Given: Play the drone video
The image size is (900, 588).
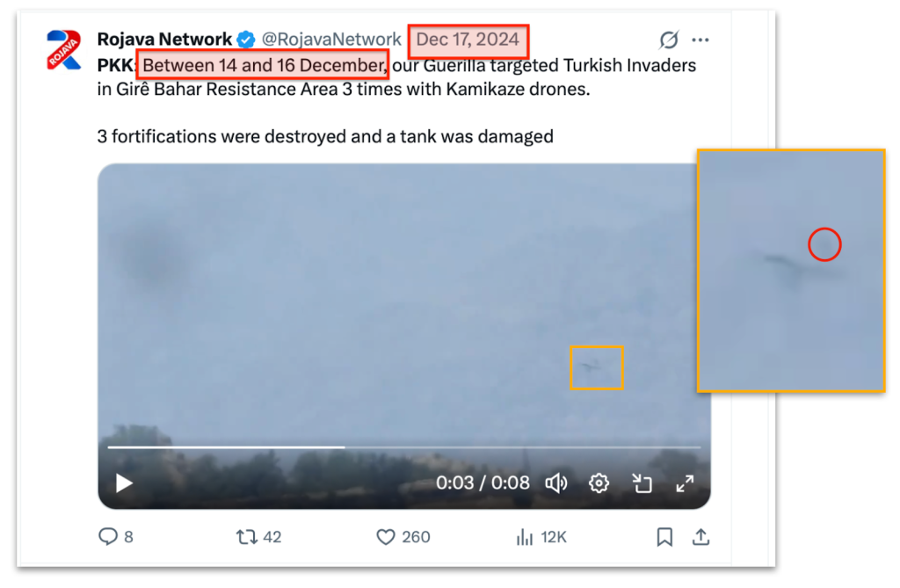Looking at the screenshot, I should tap(124, 483).
